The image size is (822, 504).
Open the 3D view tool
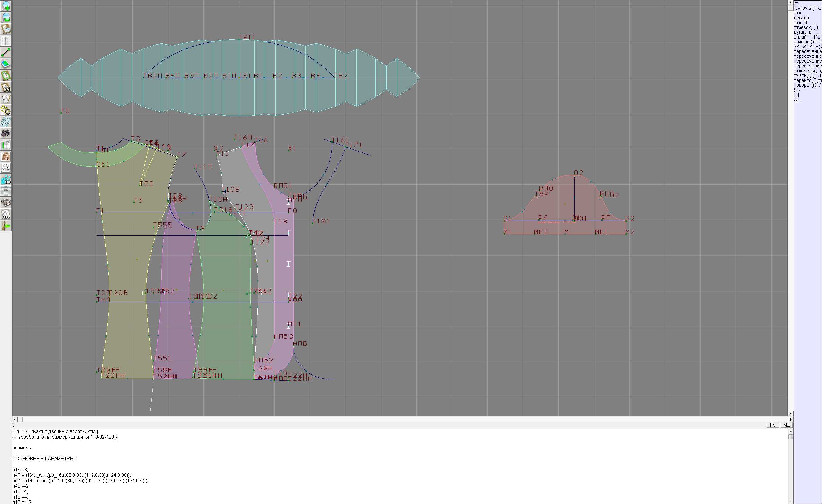coord(6,180)
